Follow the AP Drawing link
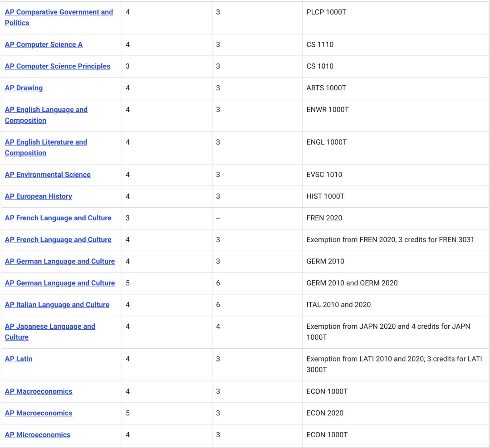 (x=24, y=88)
